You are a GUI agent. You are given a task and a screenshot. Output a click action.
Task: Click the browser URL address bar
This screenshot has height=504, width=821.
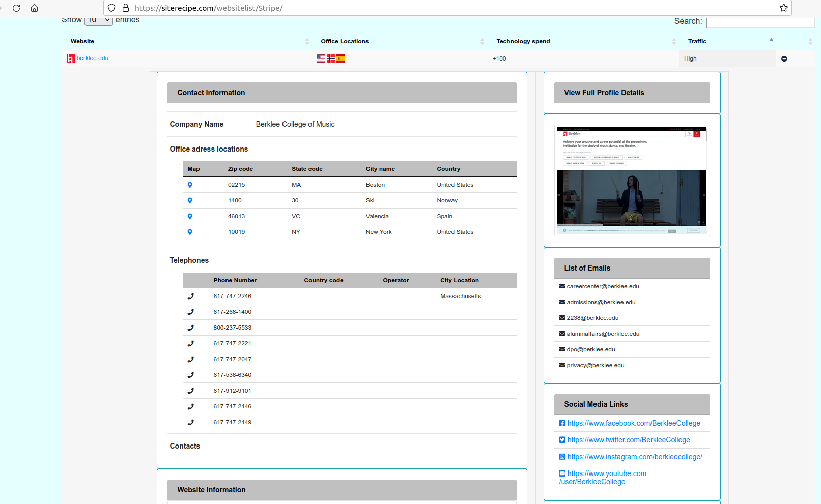click(448, 8)
